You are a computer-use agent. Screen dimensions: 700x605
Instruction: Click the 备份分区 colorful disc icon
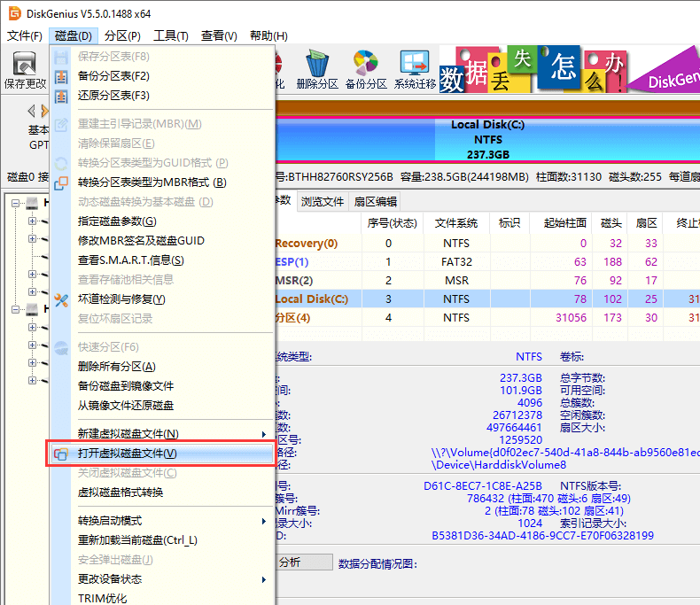366,63
